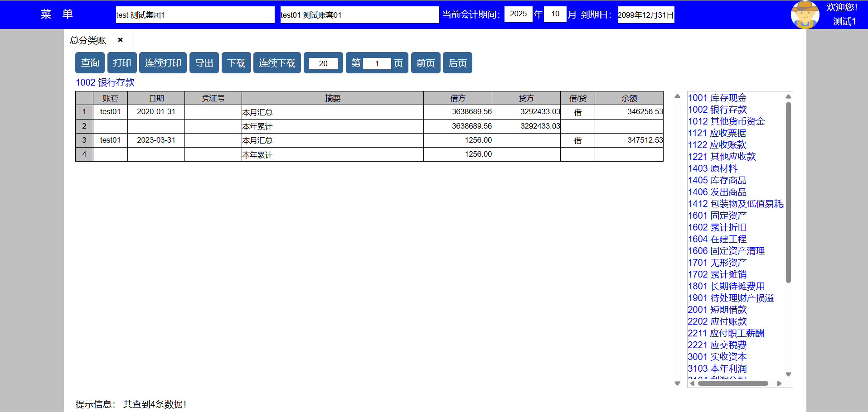The image size is (868, 412).
Task: Open the test01 测试账套01 account set field
Action: click(x=359, y=14)
